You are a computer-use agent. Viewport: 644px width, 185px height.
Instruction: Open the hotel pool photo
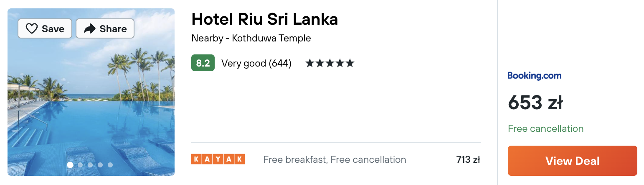click(91, 92)
